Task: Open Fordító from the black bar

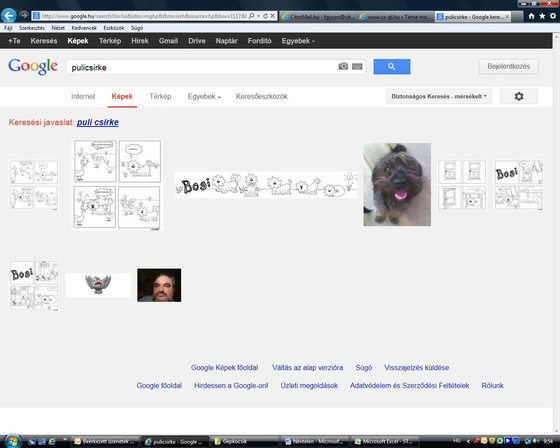Action: [x=260, y=41]
